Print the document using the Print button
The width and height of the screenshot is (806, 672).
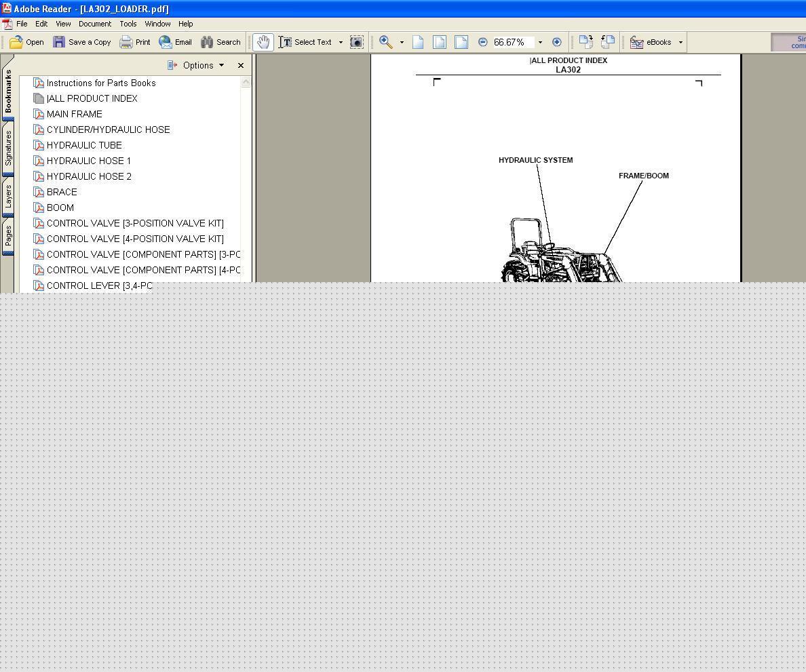point(135,42)
